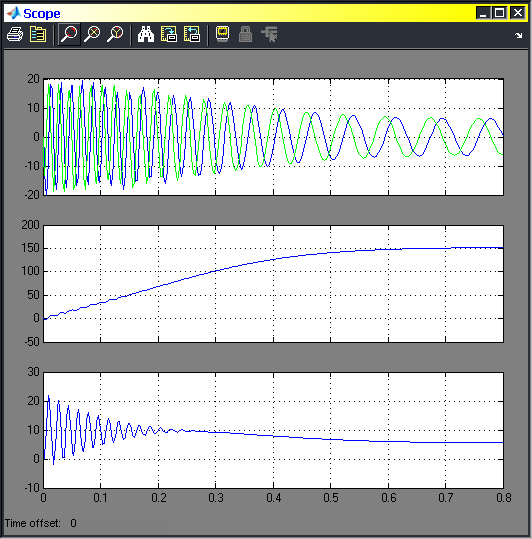532x539 pixels.
Task: Click the MATLAB logo in title bar
Action: pyautogui.click(x=14, y=13)
